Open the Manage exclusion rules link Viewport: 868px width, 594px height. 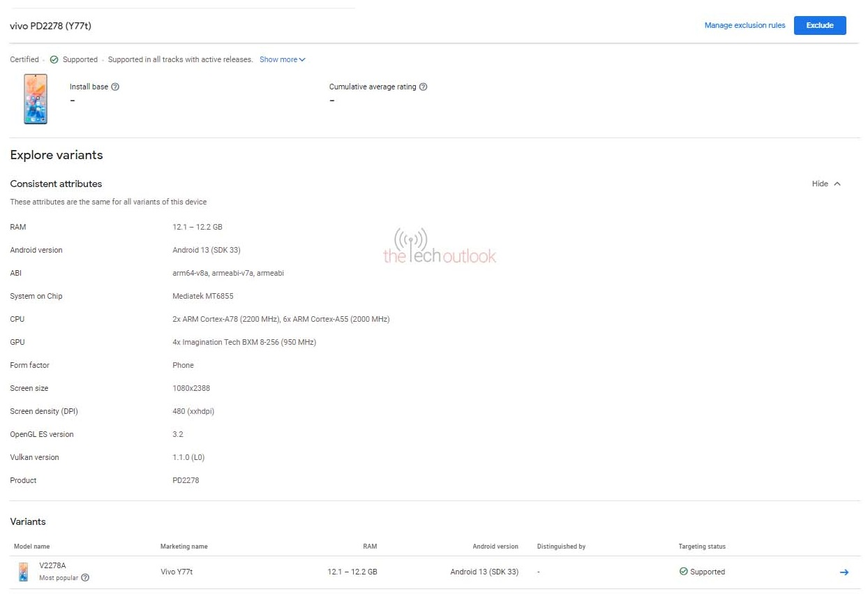pyautogui.click(x=744, y=26)
